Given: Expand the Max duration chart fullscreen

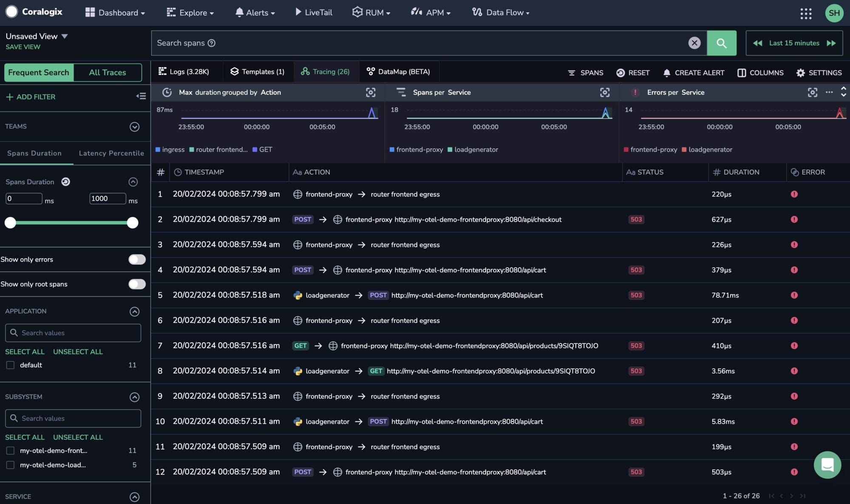Looking at the screenshot, I should click(x=371, y=92).
